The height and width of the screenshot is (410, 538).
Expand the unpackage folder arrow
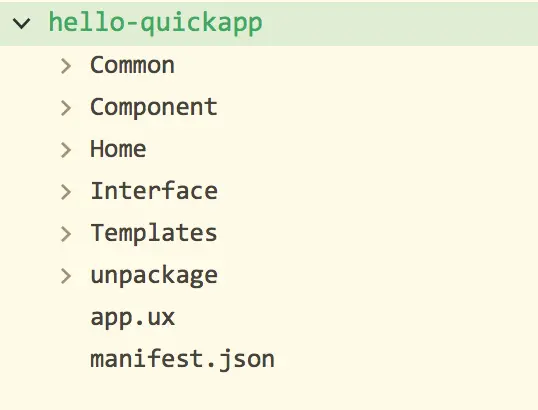click(66, 276)
